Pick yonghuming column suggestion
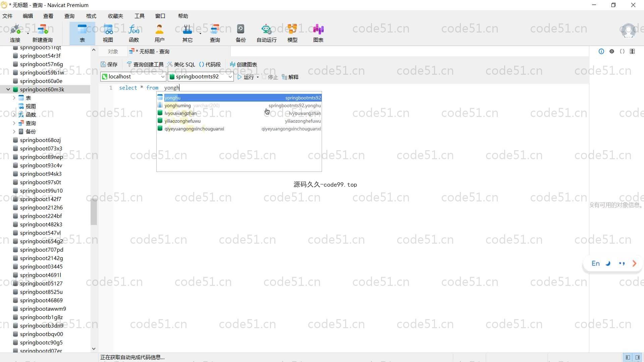Screen dimensions: 644x362 click(x=239, y=106)
